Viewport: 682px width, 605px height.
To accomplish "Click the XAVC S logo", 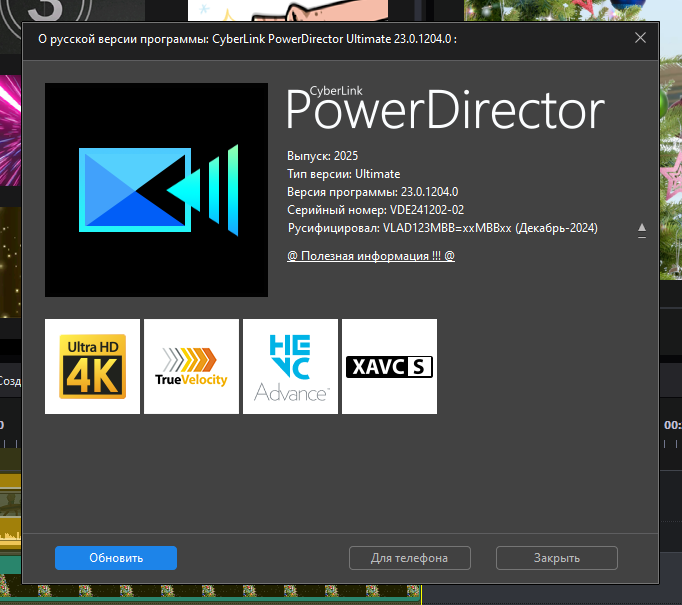I will pos(389,366).
